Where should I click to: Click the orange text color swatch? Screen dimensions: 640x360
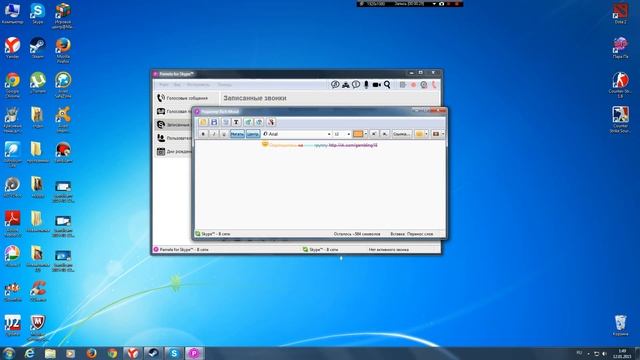pos(358,134)
